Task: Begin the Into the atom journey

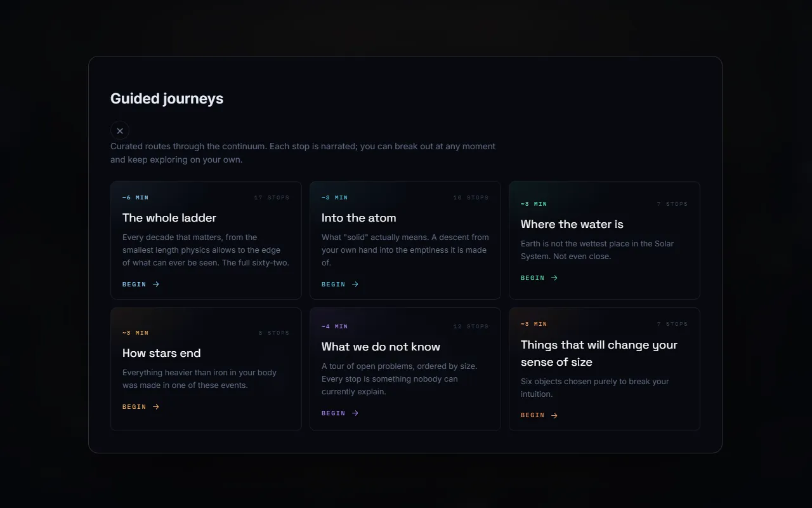Action: tap(340, 284)
